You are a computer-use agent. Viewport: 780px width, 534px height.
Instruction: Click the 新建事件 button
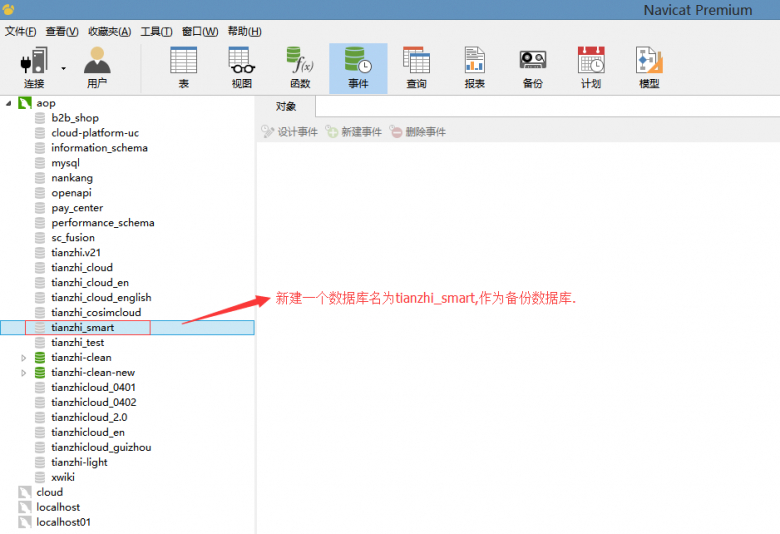353,131
